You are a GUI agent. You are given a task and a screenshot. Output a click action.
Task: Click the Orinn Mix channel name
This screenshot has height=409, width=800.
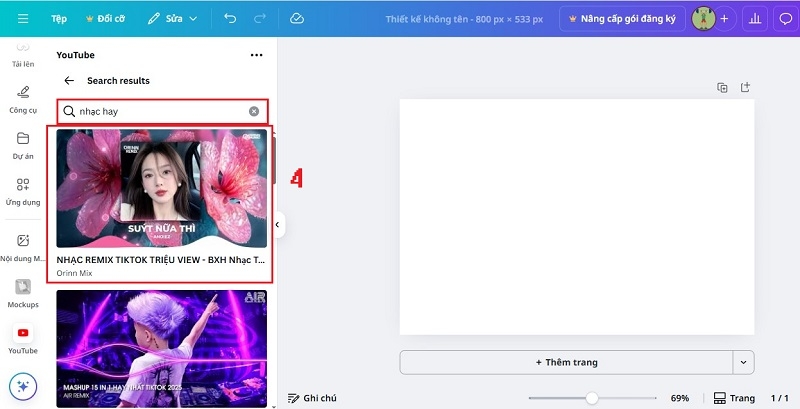click(74, 273)
